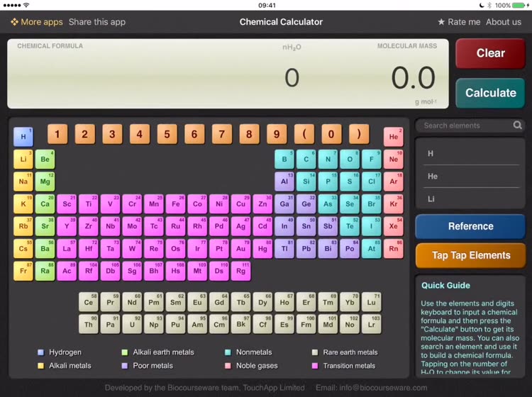Choose He in search results list

[471, 177]
